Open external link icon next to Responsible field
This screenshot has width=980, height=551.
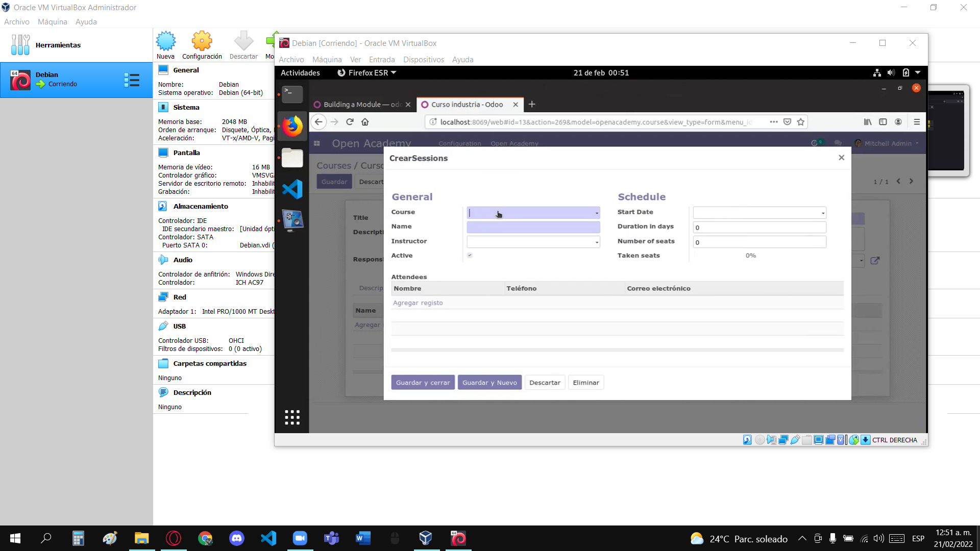click(x=875, y=261)
